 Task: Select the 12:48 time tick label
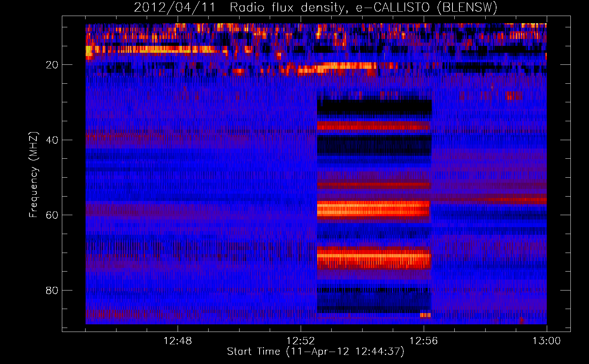point(178,341)
